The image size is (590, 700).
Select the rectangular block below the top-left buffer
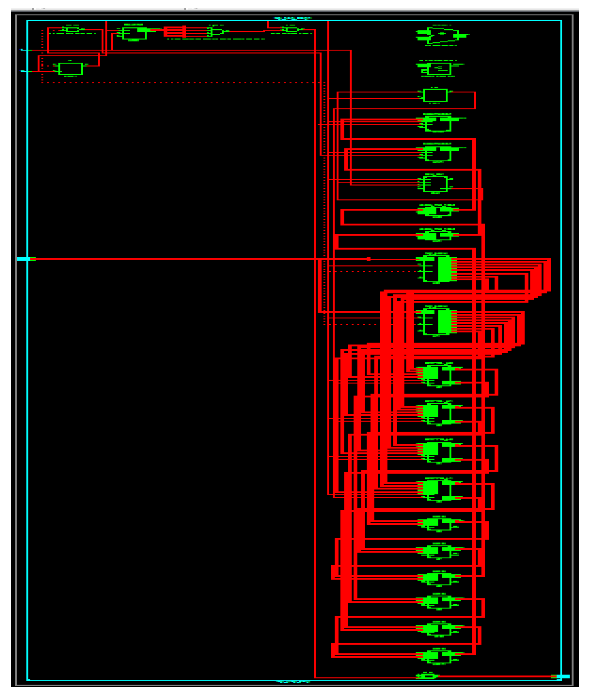click(x=71, y=69)
